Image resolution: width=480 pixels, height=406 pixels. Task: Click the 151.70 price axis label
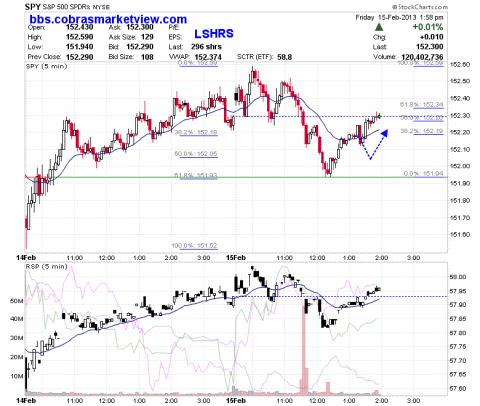point(461,218)
